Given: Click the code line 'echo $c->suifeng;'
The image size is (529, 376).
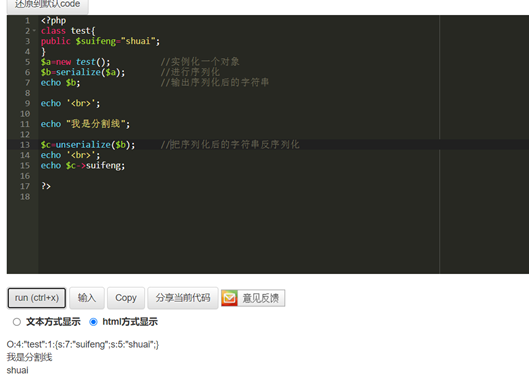Looking at the screenshot, I should 83,166.
